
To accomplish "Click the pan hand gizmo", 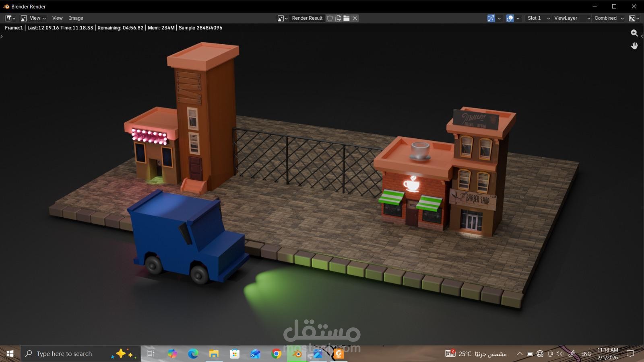I will [x=634, y=45].
